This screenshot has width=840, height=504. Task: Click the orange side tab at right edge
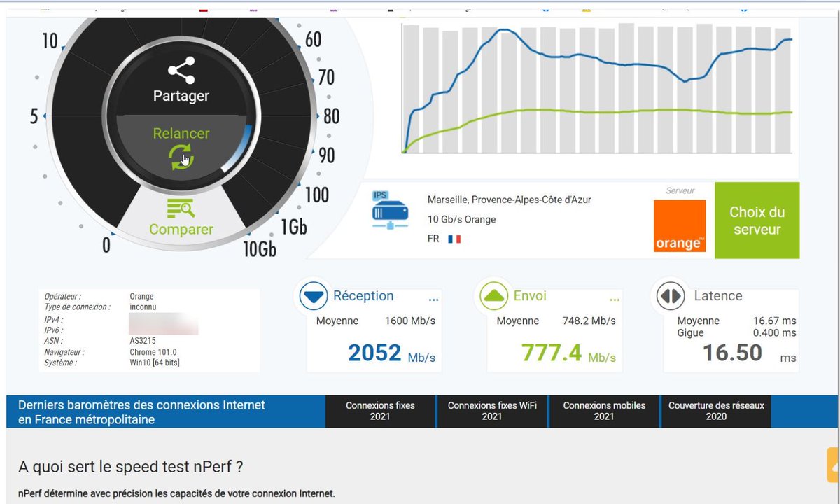833,465
